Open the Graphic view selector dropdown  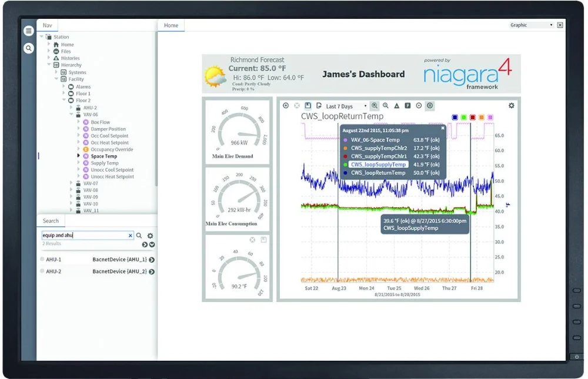532,25
